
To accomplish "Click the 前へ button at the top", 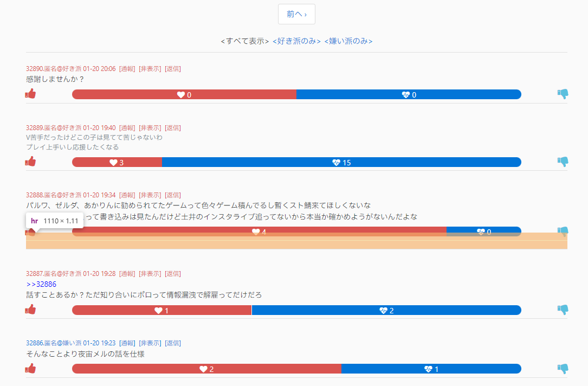I will 296,14.
